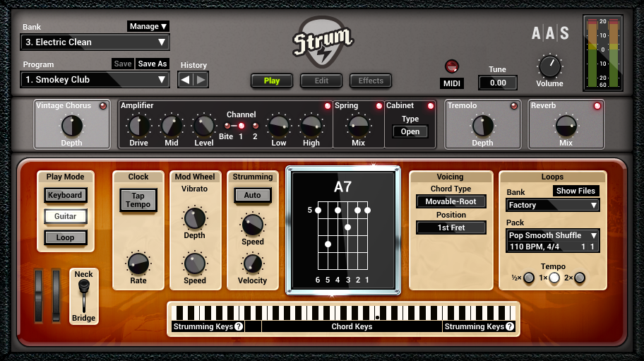Toggle the Vintage Chorus power LED
Viewport: 644px width, 361px height.
tap(103, 106)
